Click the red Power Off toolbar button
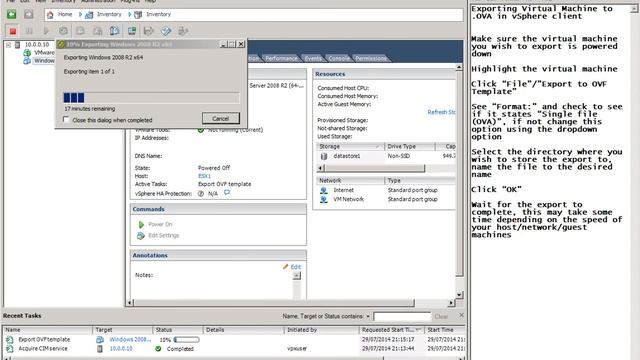Screen dimensions: 640x360 pos(13,31)
